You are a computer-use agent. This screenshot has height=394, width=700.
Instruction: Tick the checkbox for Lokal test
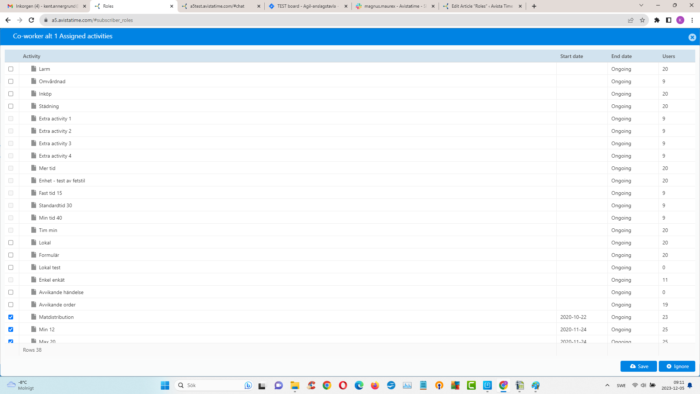click(11, 267)
